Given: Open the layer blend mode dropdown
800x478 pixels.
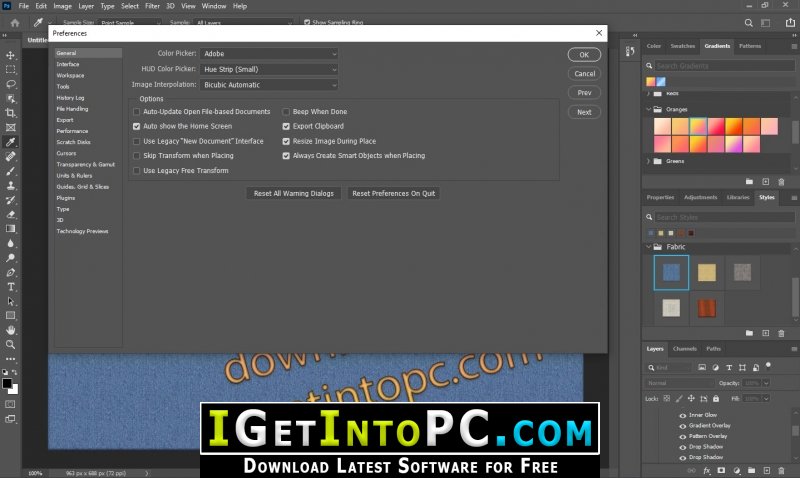Looking at the screenshot, I should 680,383.
